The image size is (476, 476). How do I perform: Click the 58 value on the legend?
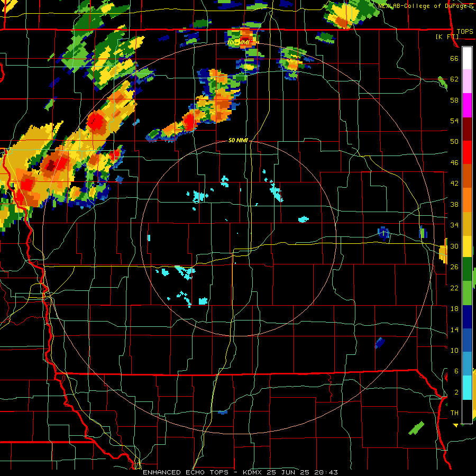tap(454, 100)
